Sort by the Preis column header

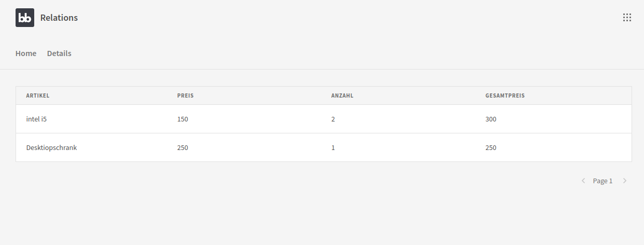(185, 96)
